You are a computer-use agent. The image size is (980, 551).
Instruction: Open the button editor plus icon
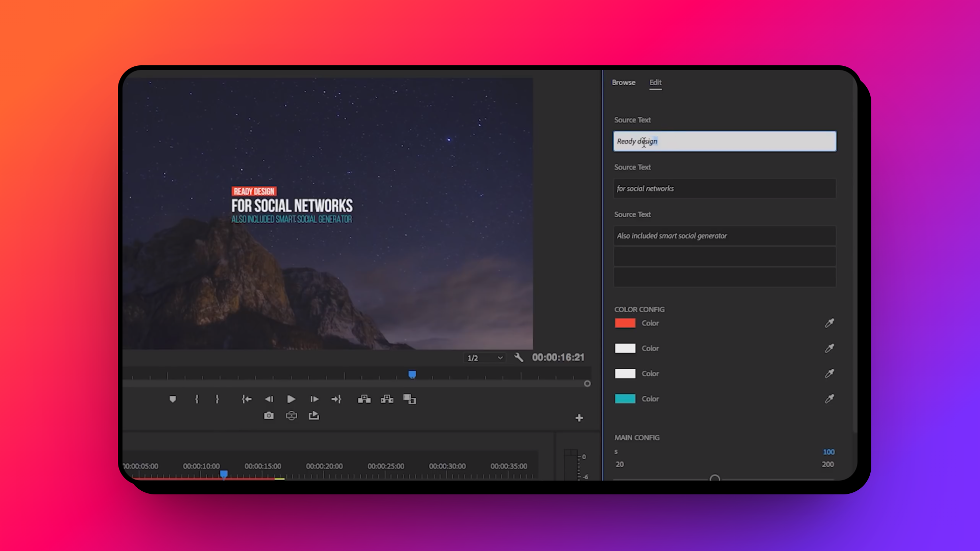tap(579, 418)
